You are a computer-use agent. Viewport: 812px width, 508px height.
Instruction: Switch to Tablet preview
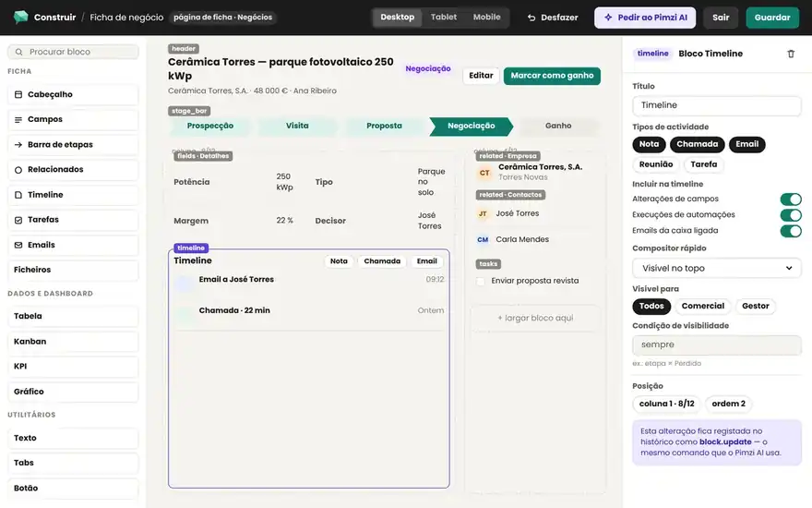click(x=444, y=18)
